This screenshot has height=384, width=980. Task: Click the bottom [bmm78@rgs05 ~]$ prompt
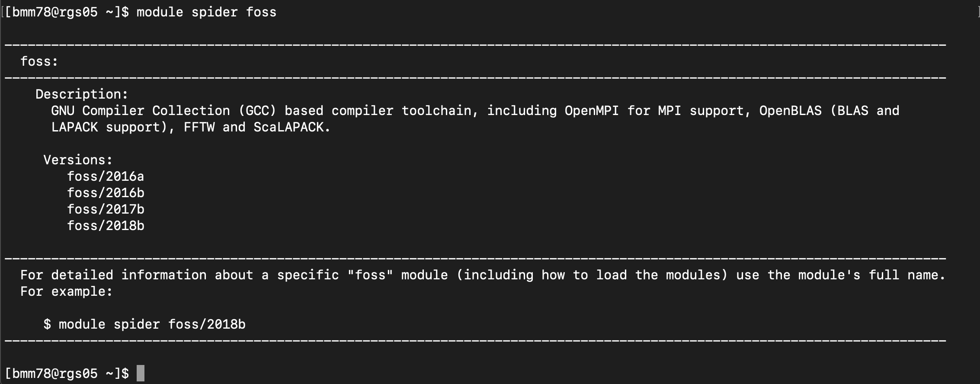pyautogui.click(x=67, y=373)
